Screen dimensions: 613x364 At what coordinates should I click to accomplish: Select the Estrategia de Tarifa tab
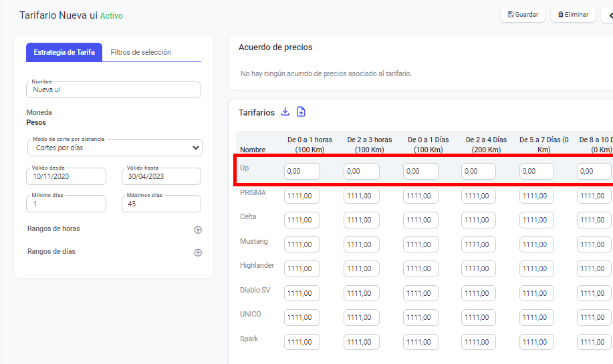64,52
